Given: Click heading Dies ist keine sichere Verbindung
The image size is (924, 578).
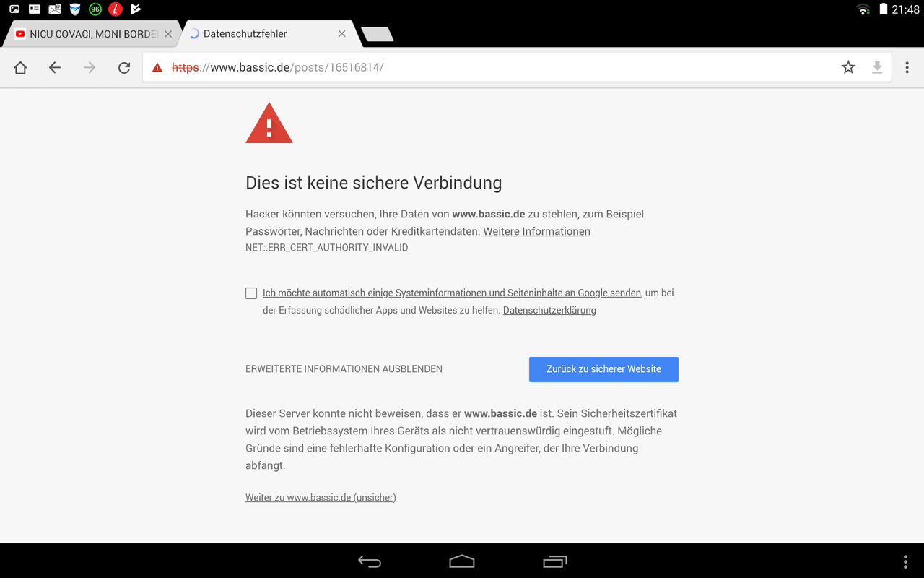Looking at the screenshot, I should [374, 183].
